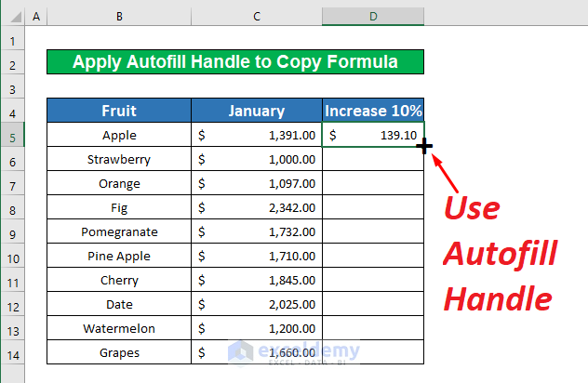The height and width of the screenshot is (383, 588).
Task: Select the Strawberry cell
Action: (119, 159)
